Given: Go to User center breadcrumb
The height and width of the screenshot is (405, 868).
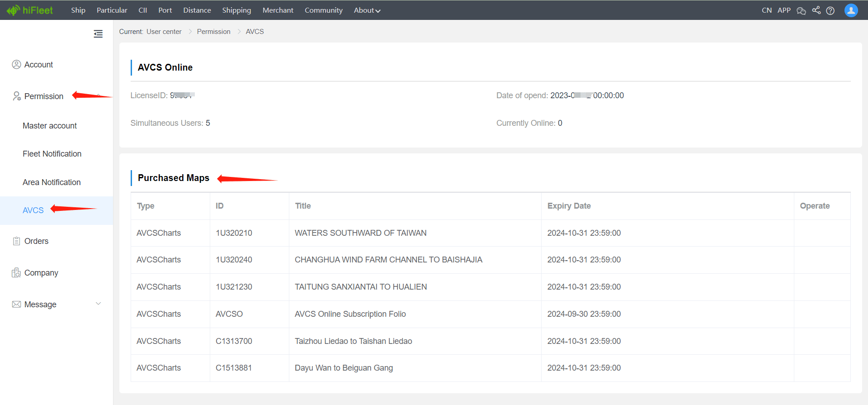Looking at the screenshot, I should (x=164, y=32).
